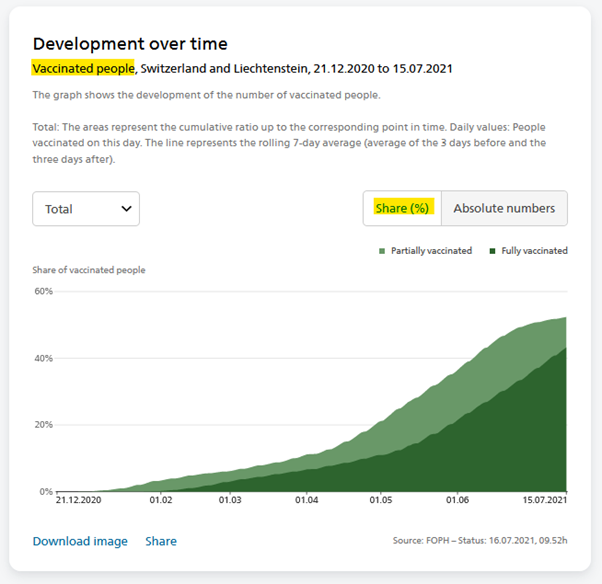Screen dimensions: 602x584
Task: Open the Total dropdown menu
Action: 86,209
